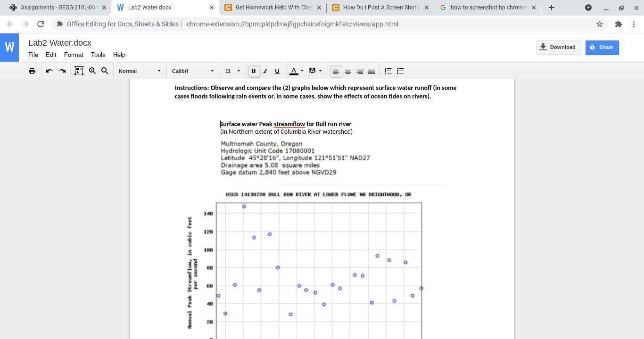
Task: Close the Lab2 Water.docx tab
Action: (212, 8)
